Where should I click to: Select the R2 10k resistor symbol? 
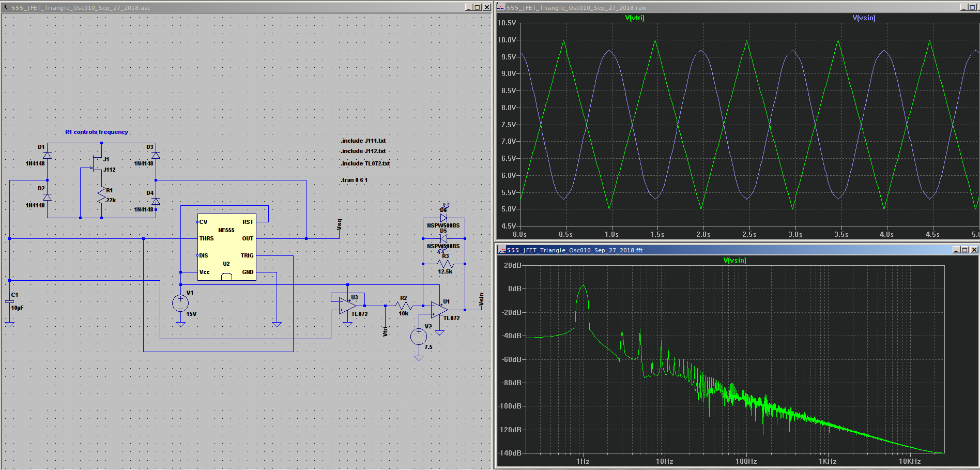pos(404,306)
